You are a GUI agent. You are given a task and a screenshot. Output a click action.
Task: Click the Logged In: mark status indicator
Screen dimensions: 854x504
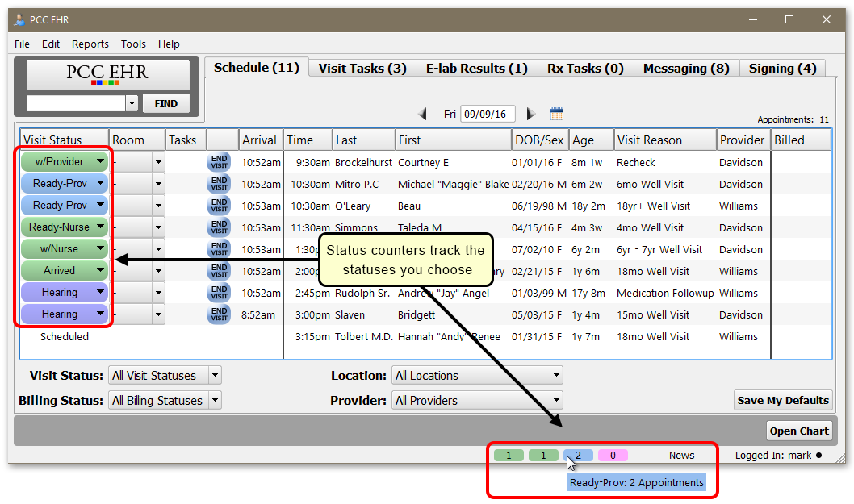(x=778, y=456)
